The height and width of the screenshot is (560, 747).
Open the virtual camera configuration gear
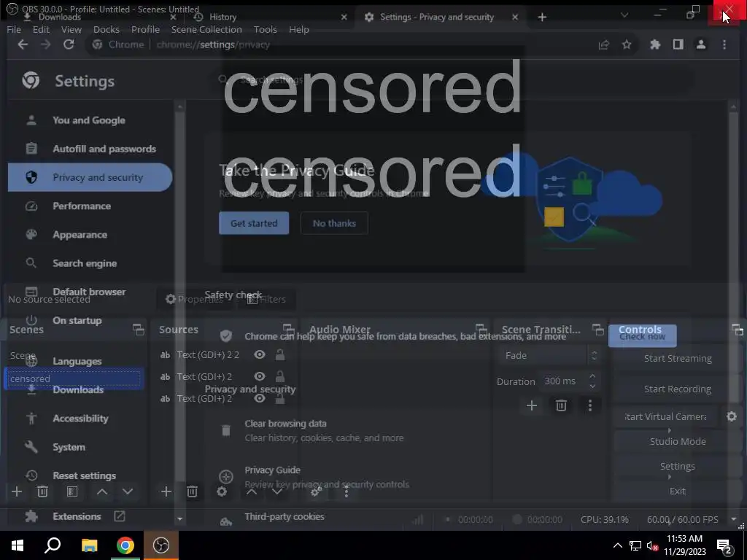coord(732,416)
